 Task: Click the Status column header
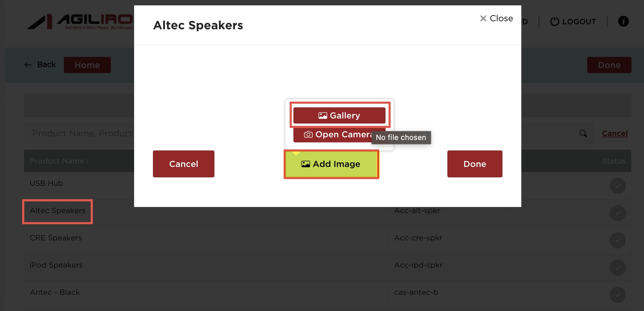[614, 161]
